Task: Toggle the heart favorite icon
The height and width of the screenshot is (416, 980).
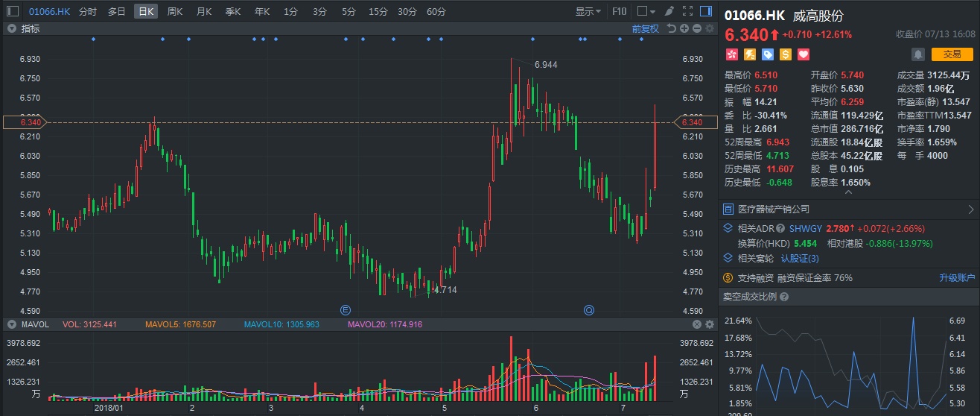Action: tap(803, 54)
